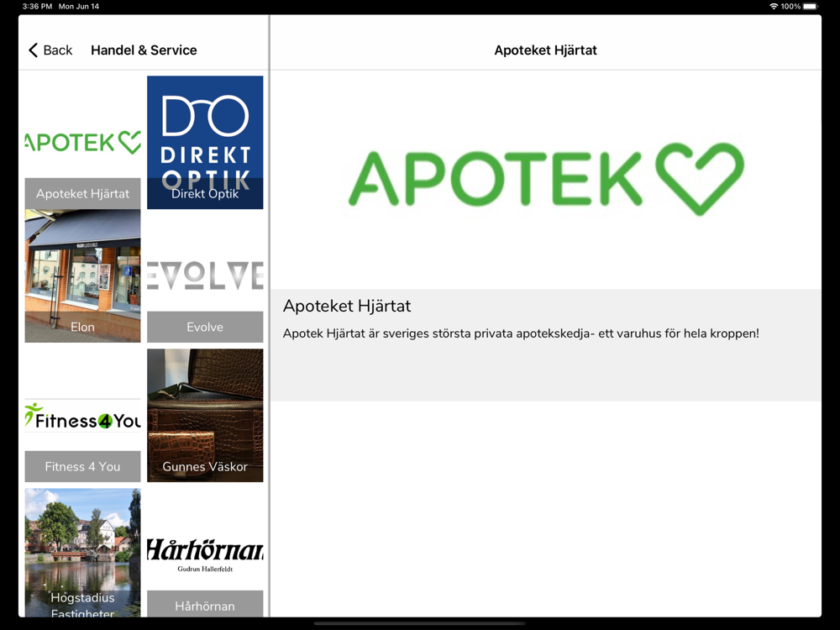
Task: Go back using the Back text
Action: coord(57,50)
